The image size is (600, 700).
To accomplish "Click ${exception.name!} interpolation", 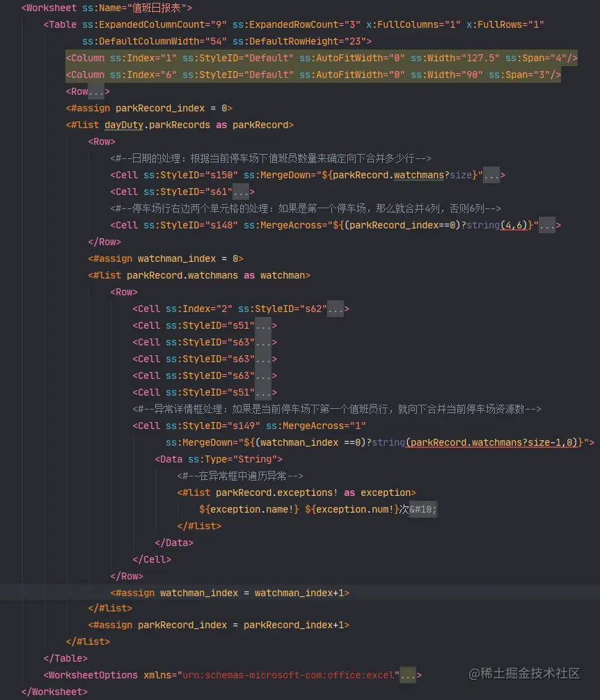I will click(x=249, y=509).
